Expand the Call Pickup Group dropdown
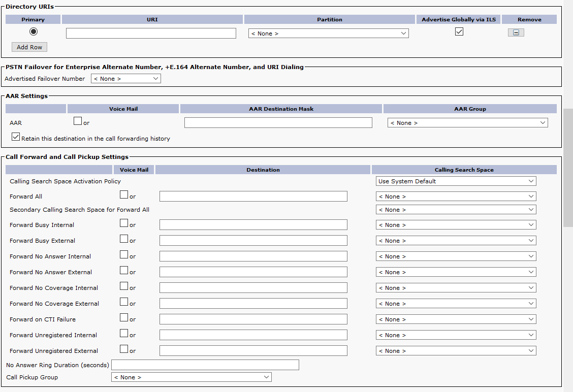Image resolution: width=573 pixels, height=392 pixels. coord(191,377)
